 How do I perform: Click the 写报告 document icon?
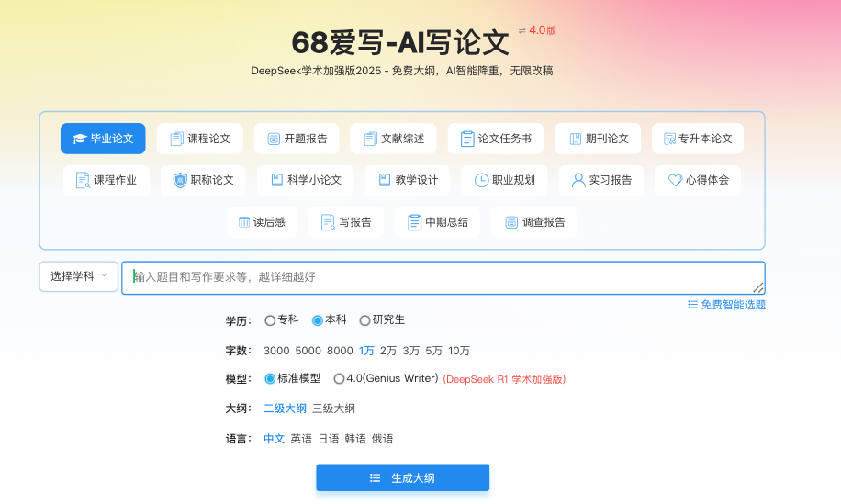click(x=329, y=222)
